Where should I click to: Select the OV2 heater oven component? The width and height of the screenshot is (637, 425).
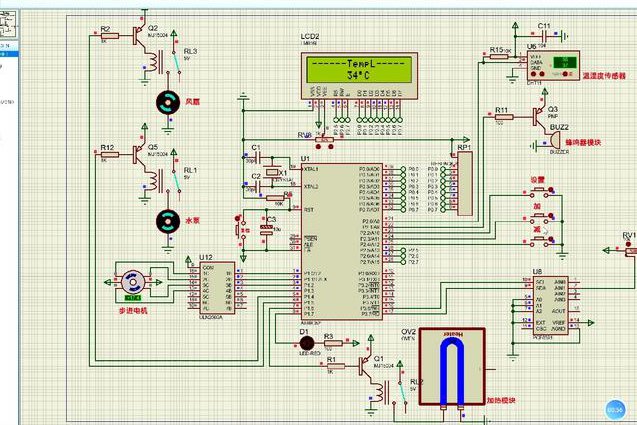point(452,367)
